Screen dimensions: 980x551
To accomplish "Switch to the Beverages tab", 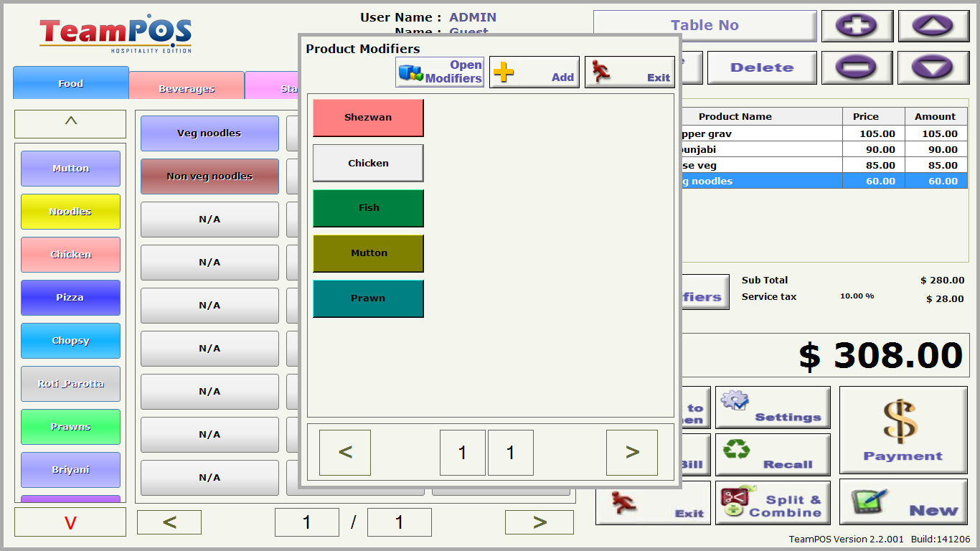I will (187, 88).
